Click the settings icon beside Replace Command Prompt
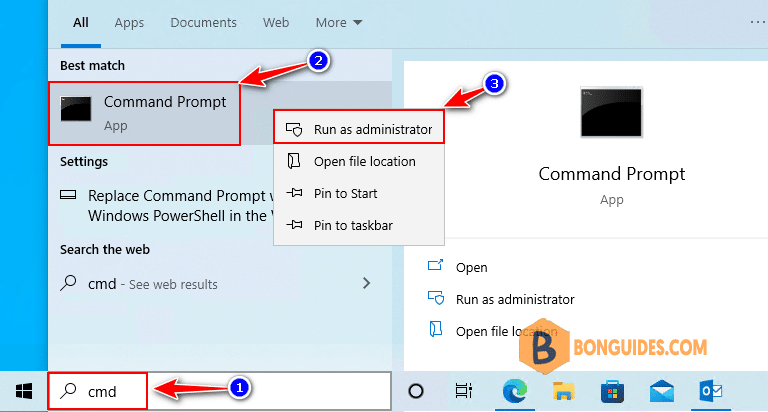This screenshot has width=768, height=412. (x=68, y=195)
